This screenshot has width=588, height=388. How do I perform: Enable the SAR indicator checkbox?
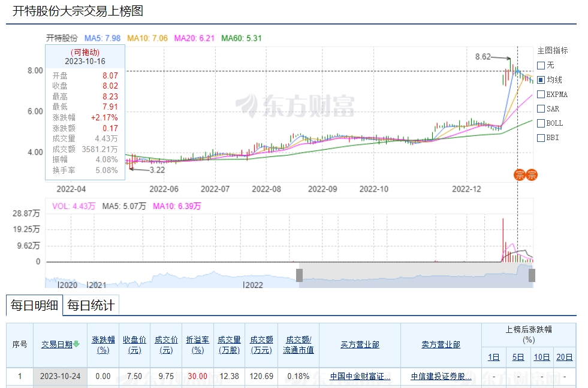point(541,108)
